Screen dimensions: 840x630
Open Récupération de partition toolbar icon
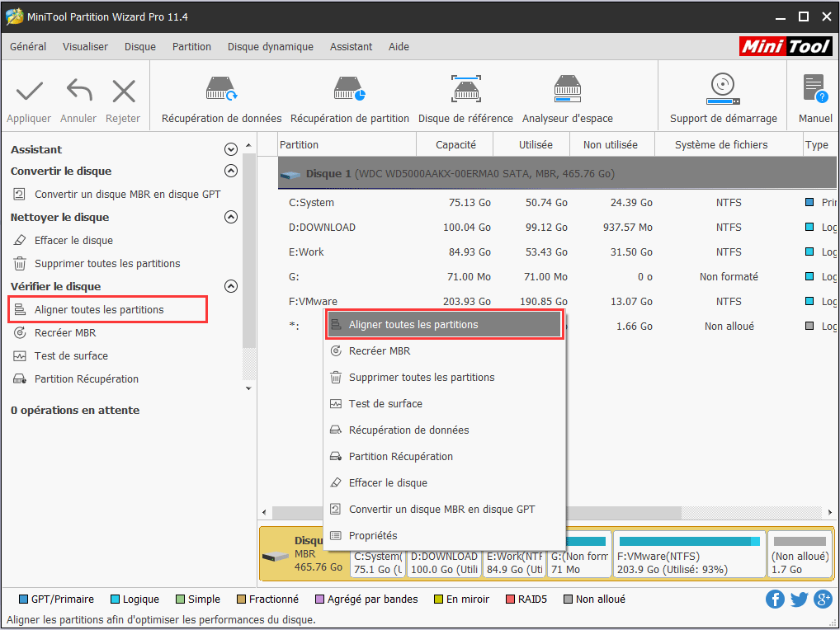tap(349, 89)
